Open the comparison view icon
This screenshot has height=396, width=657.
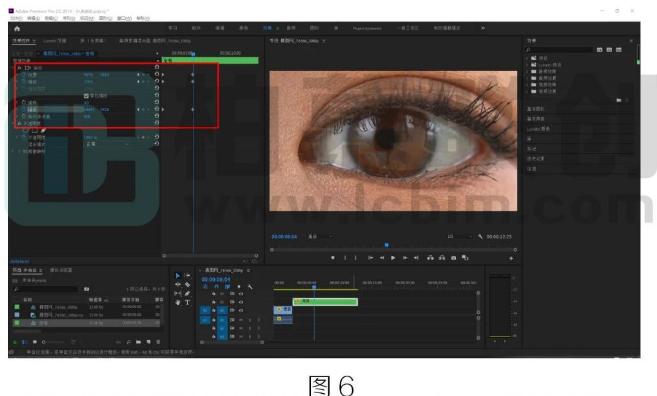coord(465,258)
